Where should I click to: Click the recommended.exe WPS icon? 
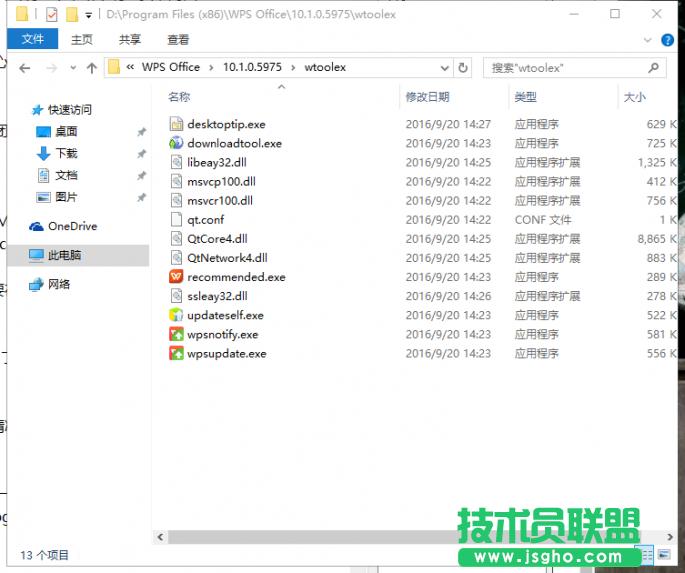click(176, 277)
